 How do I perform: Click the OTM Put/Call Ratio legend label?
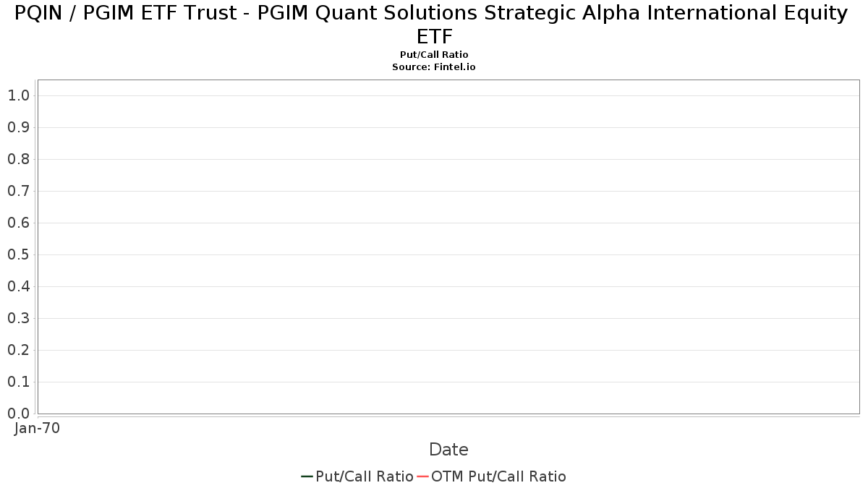coord(498,476)
